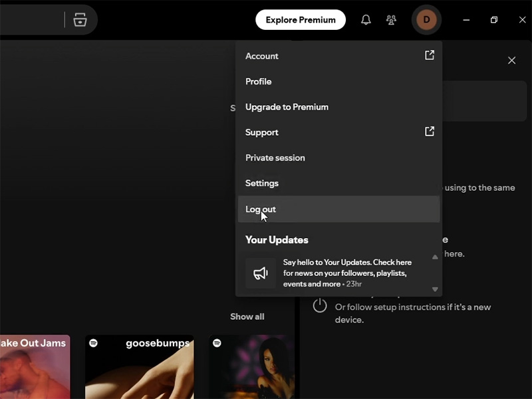Open the Make Out Jams playlist cover
This screenshot has width=532, height=399.
pyautogui.click(x=35, y=367)
